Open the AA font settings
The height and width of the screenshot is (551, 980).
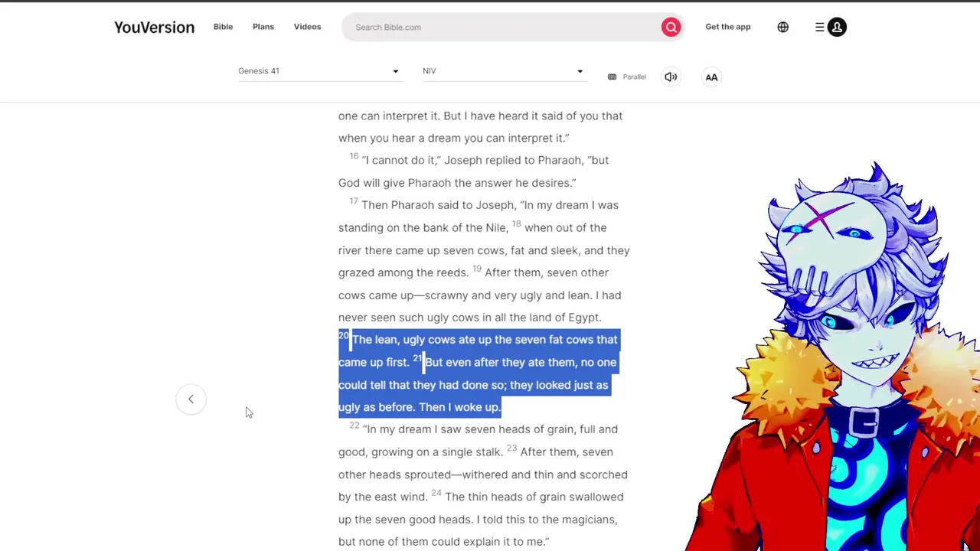(711, 77)
